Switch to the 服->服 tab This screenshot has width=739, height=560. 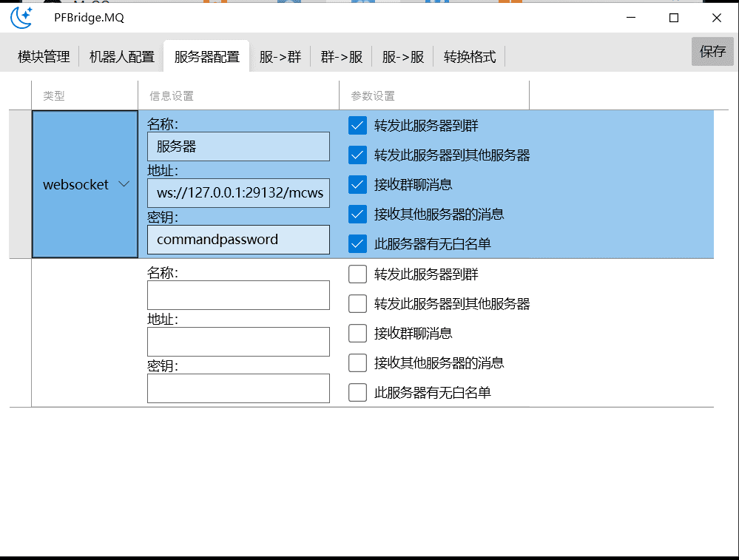point(403,56)
